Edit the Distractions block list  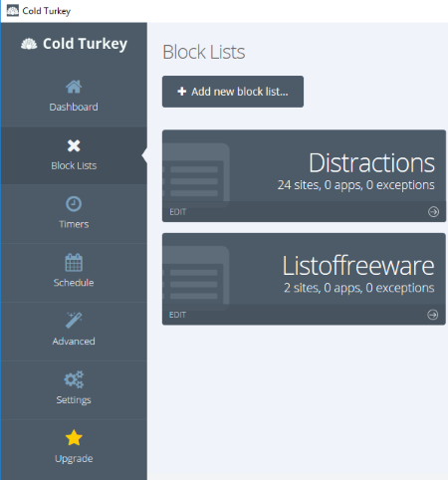[178, 212]
